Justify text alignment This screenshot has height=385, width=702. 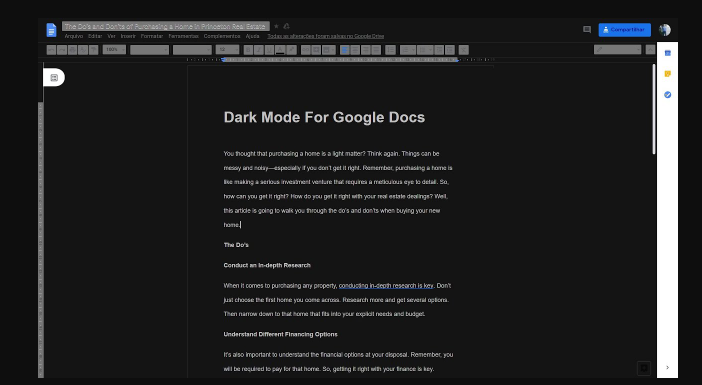click(376, 50)
